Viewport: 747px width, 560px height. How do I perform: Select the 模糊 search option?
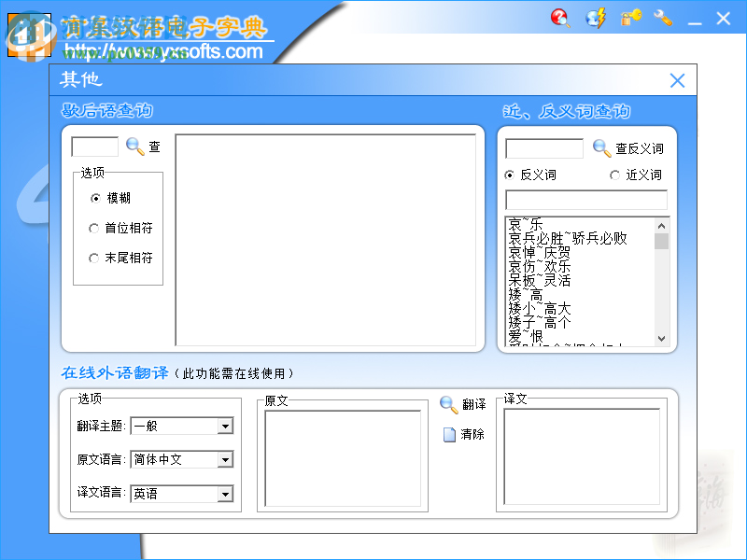pyautogui.click(x=94, y=197)
